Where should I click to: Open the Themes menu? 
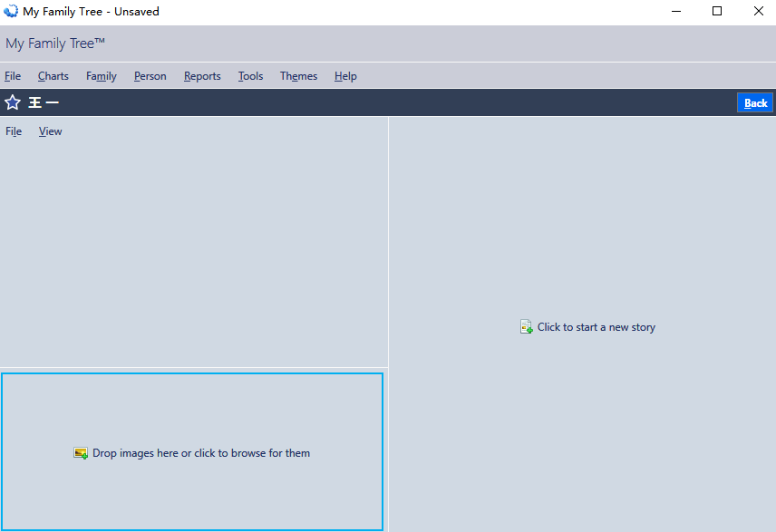click(x=298, y=76)
